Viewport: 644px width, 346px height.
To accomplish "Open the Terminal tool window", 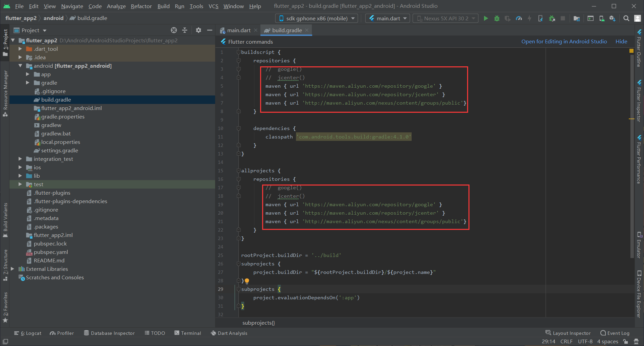I will pyautogui.click(x=188, y=333).
